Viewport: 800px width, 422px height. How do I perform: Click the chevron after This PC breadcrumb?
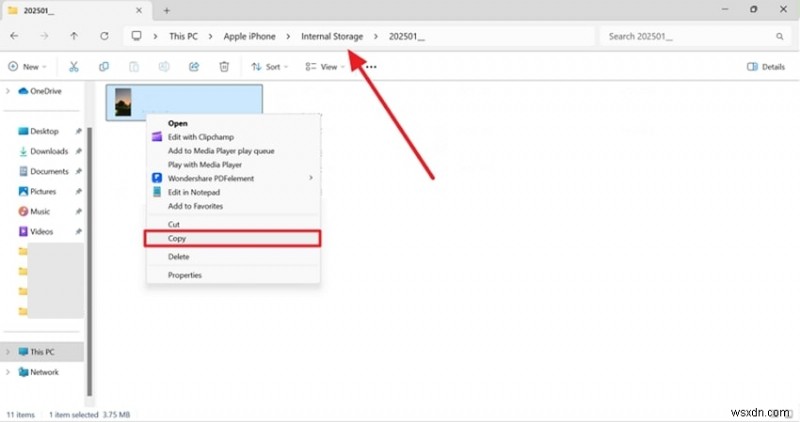pyautogui.click(x=210, y=36)
